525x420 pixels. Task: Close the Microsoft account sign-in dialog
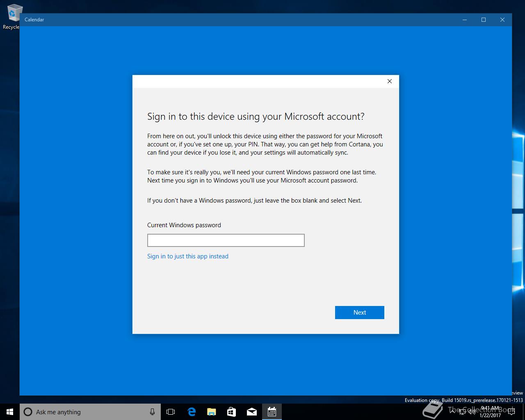point(390,81)
